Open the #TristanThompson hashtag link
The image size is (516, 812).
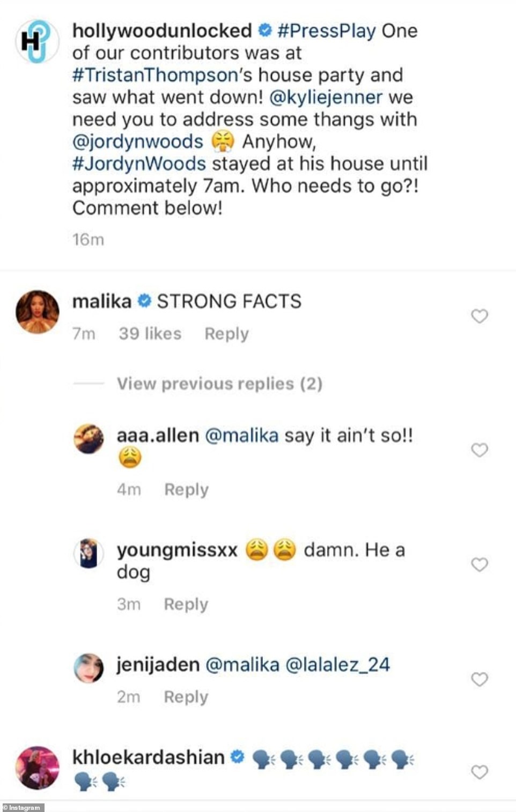pos(155,75)
